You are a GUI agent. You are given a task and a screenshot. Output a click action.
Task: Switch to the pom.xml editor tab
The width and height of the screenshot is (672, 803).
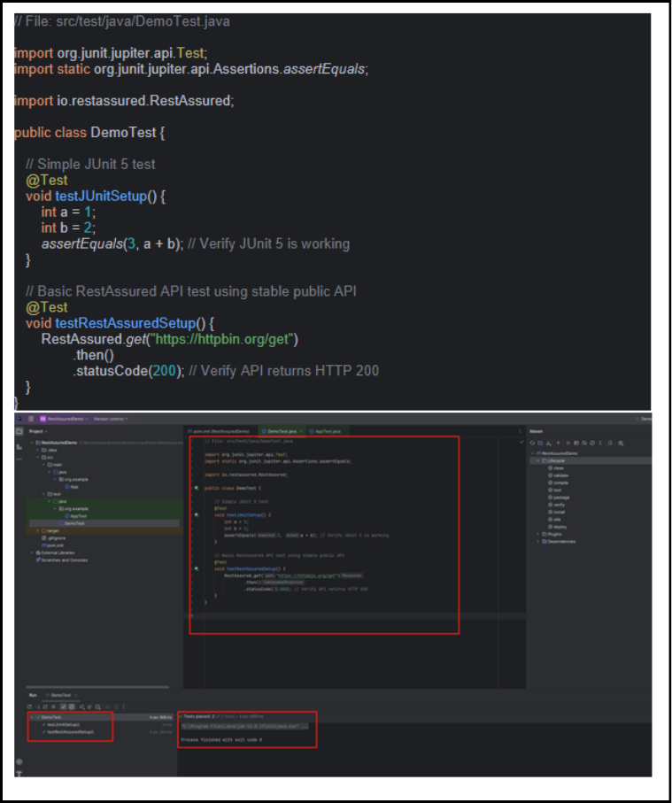click(219, 430)
